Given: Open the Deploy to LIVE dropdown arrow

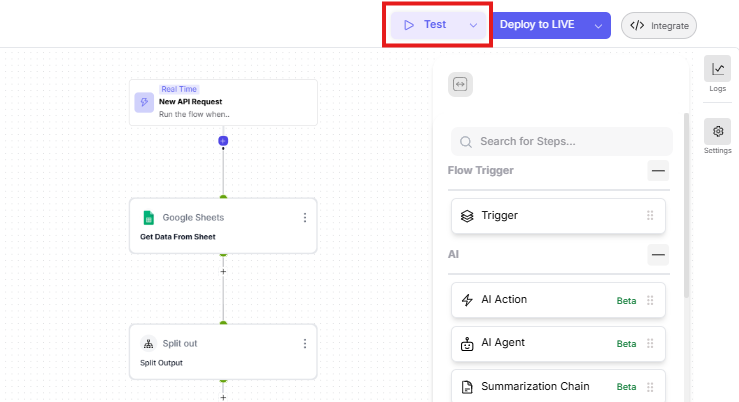Looking at the screenshot, I should coord(598,25).
